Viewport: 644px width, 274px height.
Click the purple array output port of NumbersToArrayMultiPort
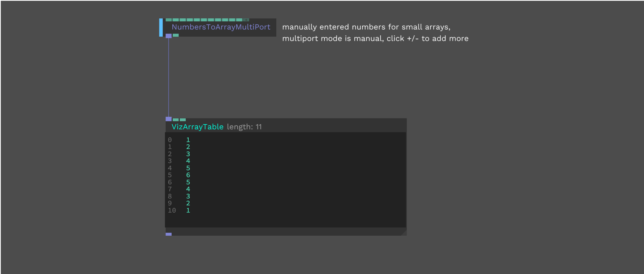click(x=168, y=36)
